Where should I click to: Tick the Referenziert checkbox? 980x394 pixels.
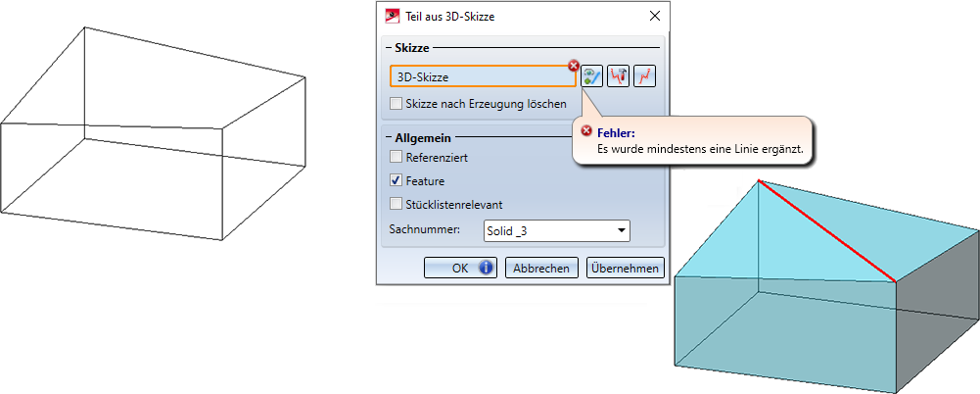click(396, 157)
